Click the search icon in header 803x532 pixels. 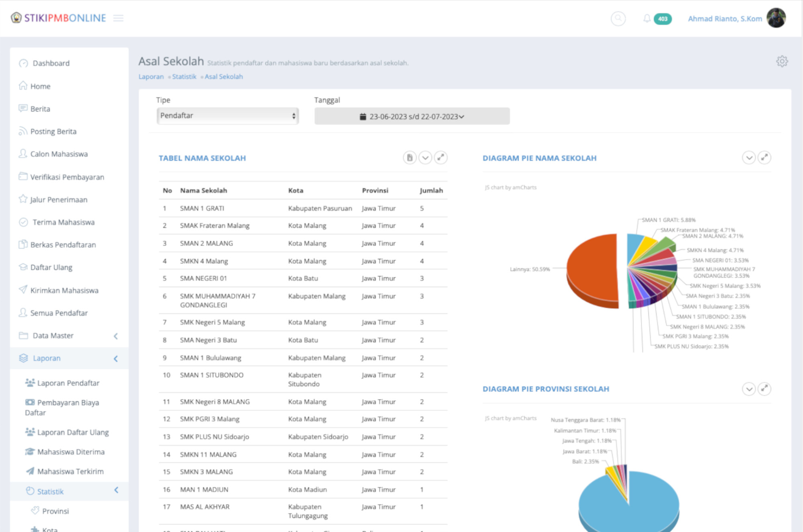(x=618, y=18)
